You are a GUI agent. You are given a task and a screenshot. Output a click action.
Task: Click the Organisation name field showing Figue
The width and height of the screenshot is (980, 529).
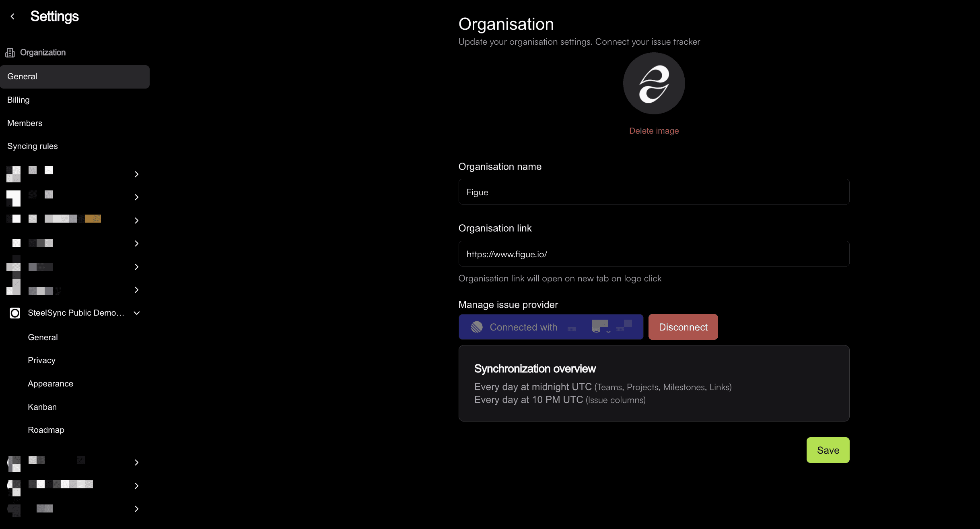(653, 192)
